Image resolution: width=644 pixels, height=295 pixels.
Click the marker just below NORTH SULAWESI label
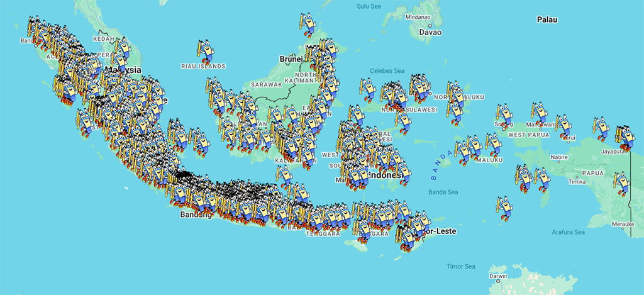[x=403, y=123]
